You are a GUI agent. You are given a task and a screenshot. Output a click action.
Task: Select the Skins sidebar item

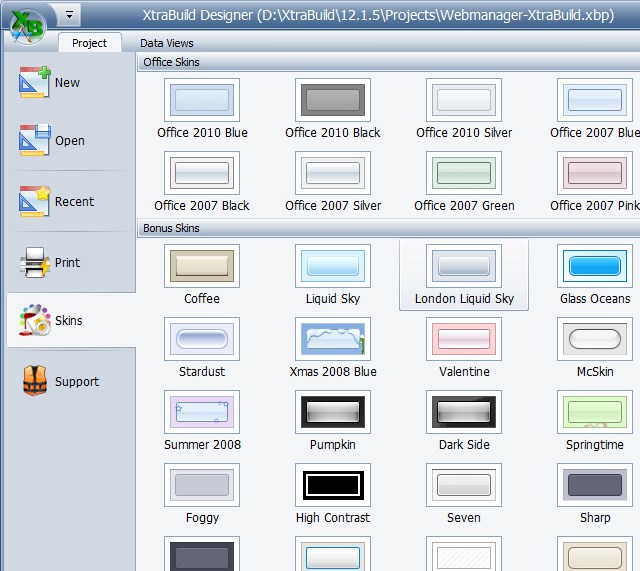70,320
